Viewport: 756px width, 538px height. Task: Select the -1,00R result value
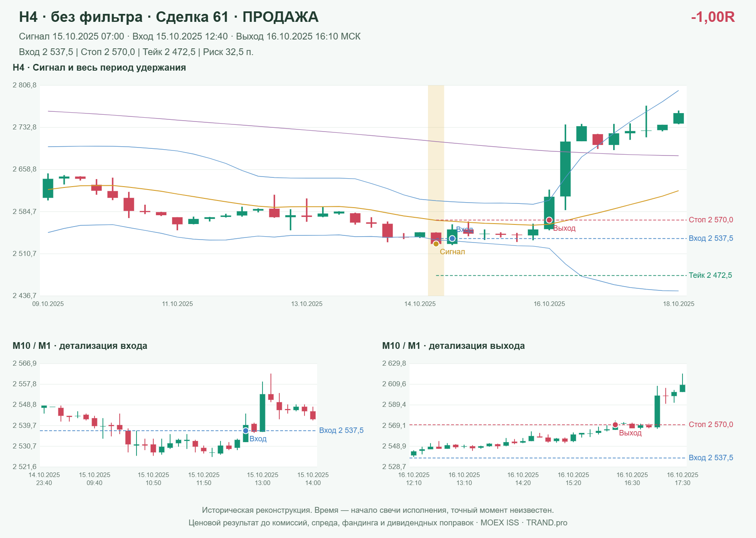coord(713,17)
